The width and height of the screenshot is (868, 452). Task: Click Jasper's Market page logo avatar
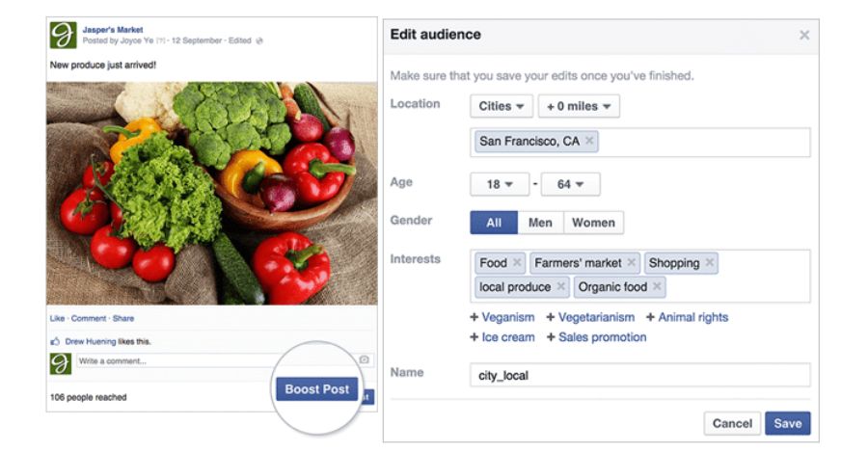[63, 35]
